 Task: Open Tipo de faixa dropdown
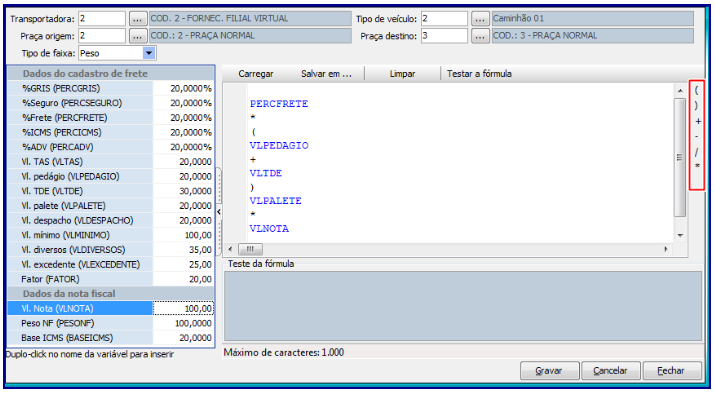(x=149, y=53)
